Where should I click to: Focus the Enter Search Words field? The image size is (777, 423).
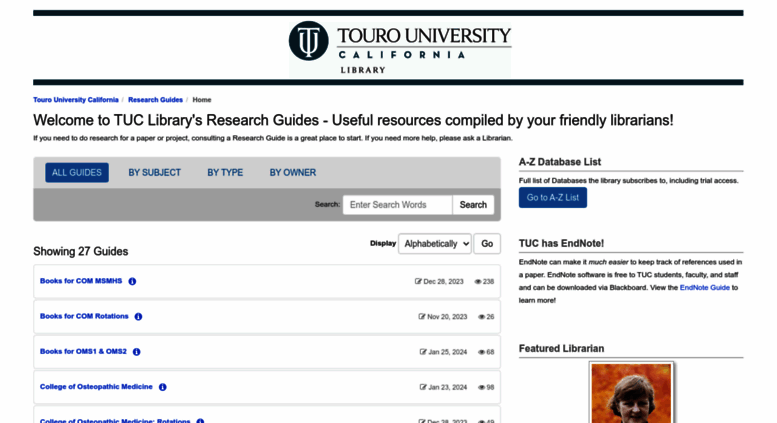pos(397,205)
